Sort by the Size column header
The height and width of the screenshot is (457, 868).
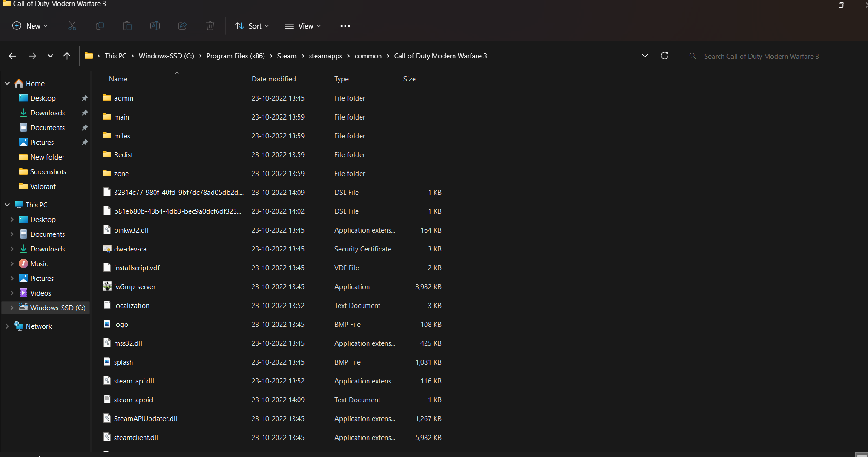[x=409, y=79]
